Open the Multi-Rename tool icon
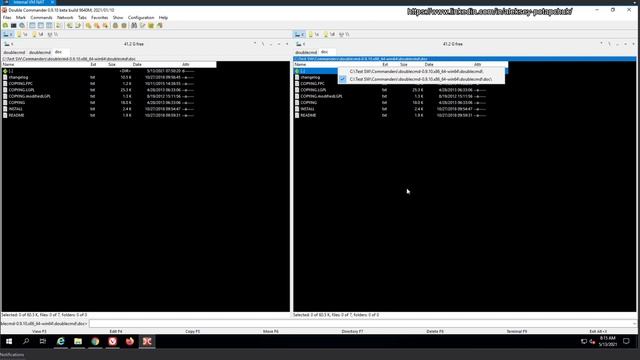The image size is (640, 360). [142, 25]
